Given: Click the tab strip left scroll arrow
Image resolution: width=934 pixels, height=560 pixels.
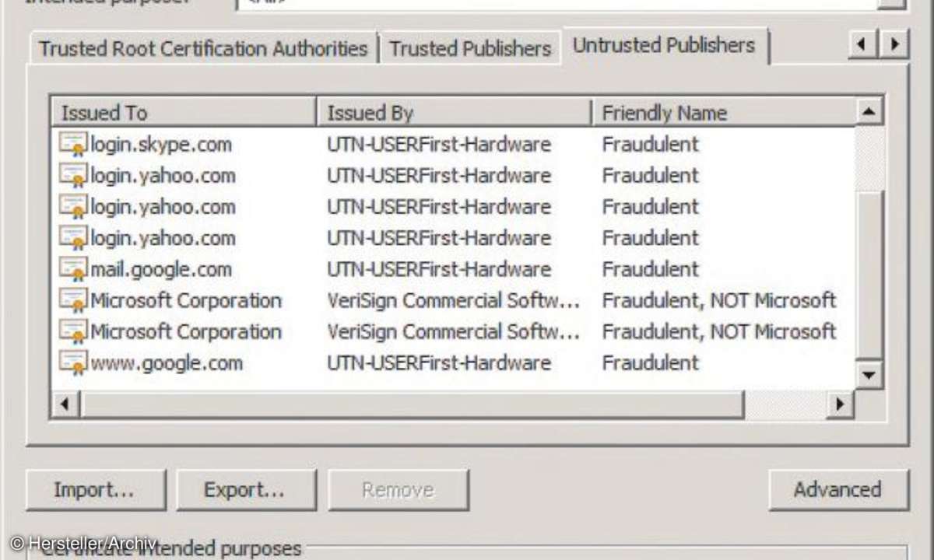Looking at the screenshot, I should (x=862, y=44).
